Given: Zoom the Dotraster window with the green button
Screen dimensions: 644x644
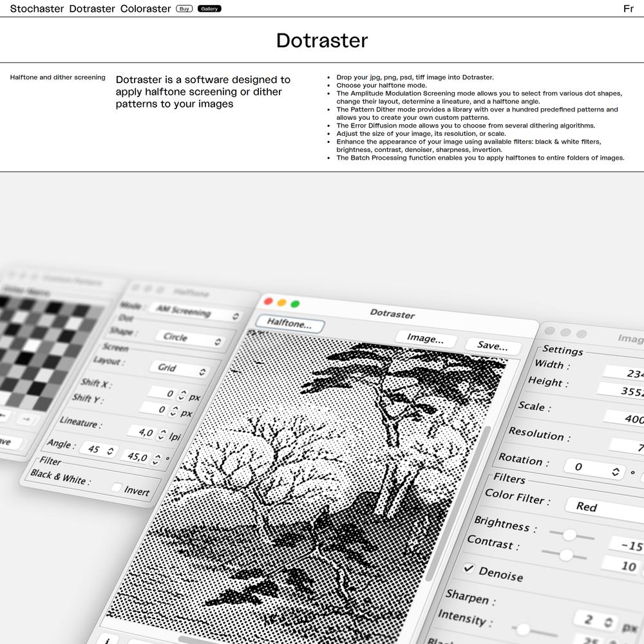Looking at the screenshot, I should [295, 304].
